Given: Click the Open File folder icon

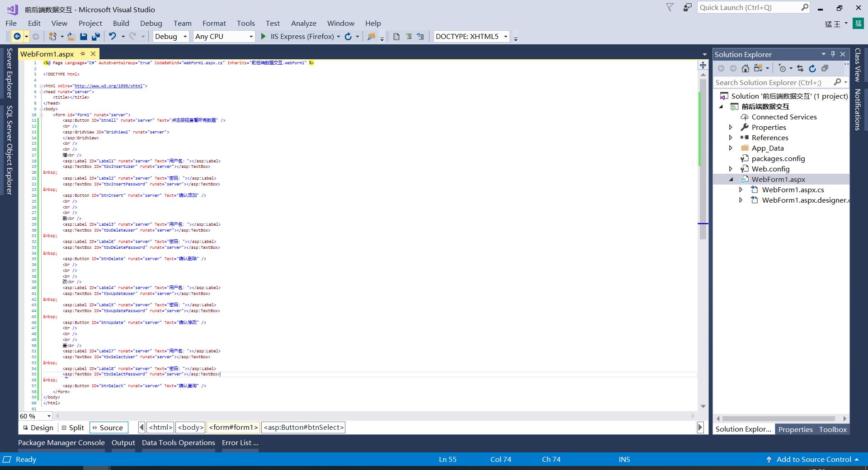Looking at the screenshot, I should coord(71,37).
